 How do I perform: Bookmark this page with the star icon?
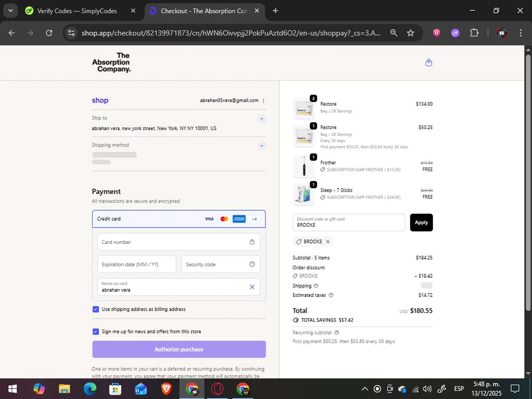[410, 33]
